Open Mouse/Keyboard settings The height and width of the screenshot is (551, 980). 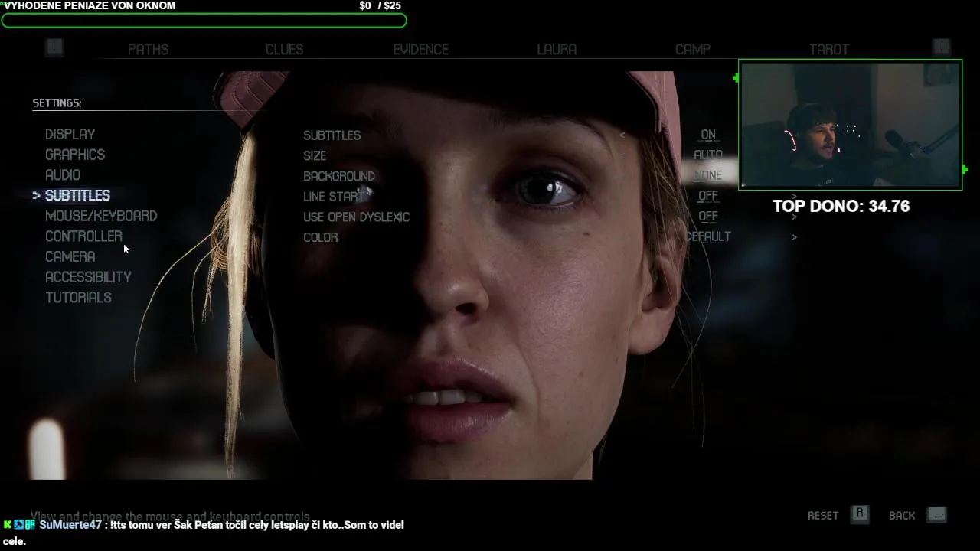tap(101, 216)
